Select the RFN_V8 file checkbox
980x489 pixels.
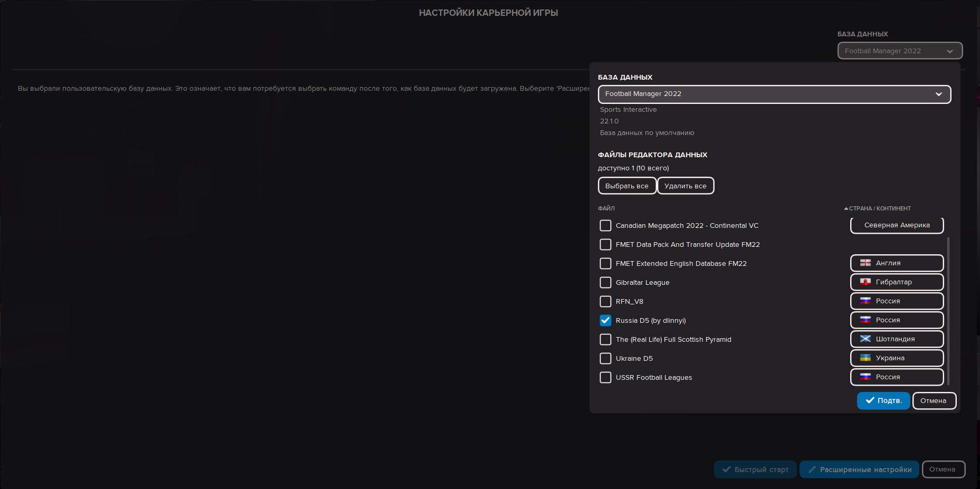tap(605, 301)
